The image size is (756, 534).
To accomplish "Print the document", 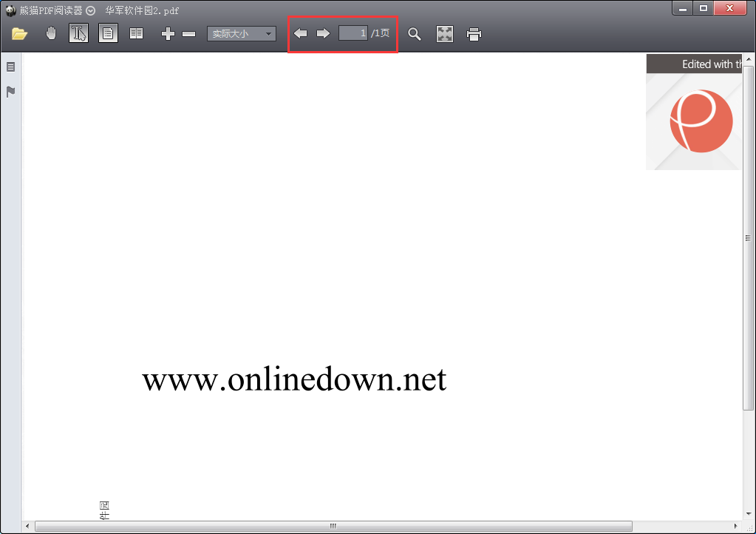I will click(474, 34).
